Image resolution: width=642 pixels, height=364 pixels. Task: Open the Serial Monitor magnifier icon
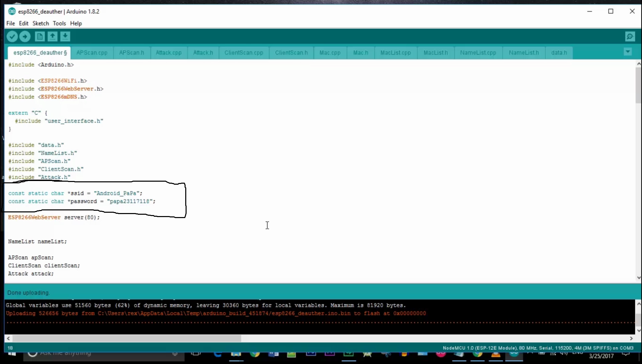pyautogui.click(x=630, y=36)
